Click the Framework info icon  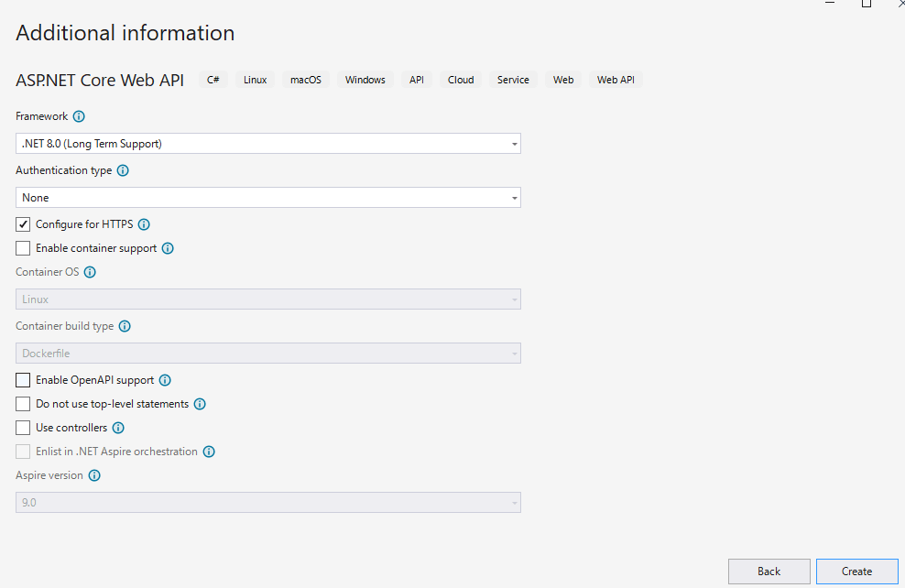click(79, 116)
